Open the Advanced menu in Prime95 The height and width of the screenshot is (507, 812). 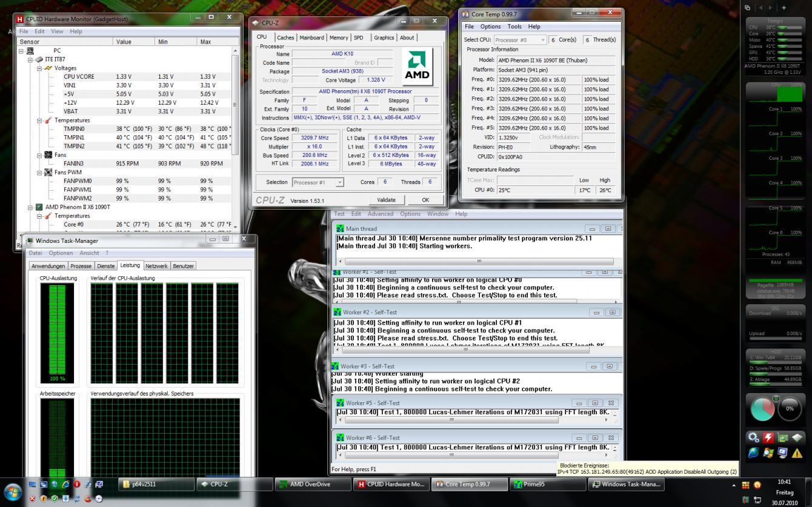click(x=381, y=214)
